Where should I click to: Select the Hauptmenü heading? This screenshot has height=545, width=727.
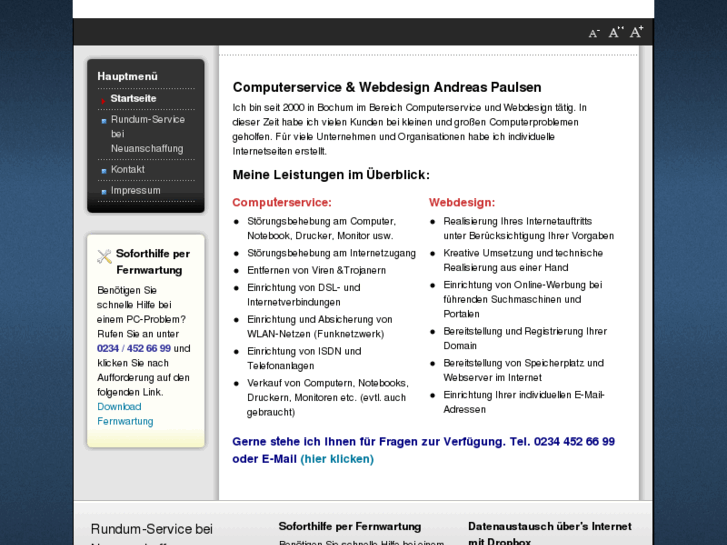(128, 76)
